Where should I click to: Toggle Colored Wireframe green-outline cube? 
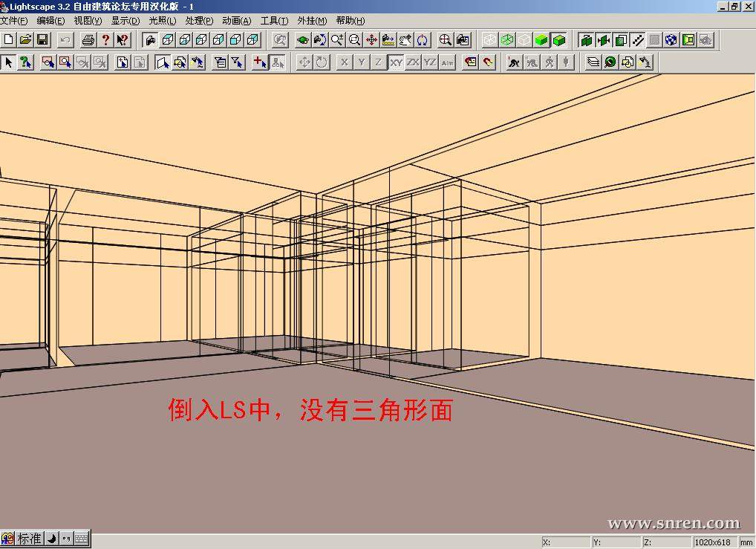tap(507, 39)
